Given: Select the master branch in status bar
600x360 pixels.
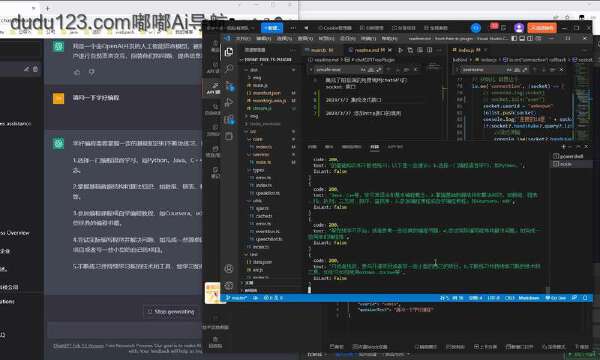Looking at the screenshot, I should (x=237, y=298).
